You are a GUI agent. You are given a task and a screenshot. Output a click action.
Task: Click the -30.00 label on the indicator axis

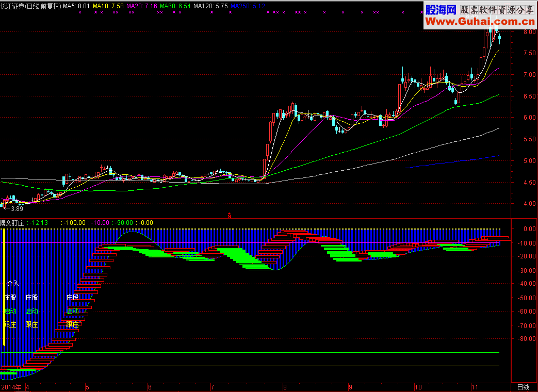pos(527,271)
